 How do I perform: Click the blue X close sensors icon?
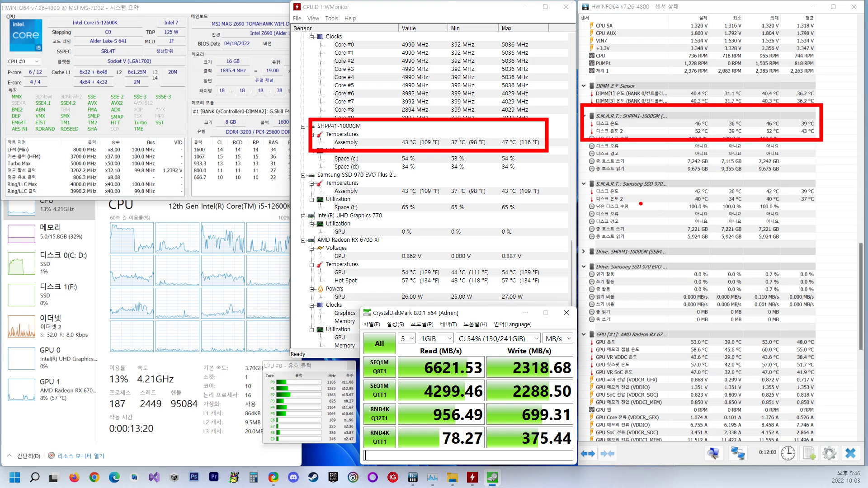tap(850, 453)
